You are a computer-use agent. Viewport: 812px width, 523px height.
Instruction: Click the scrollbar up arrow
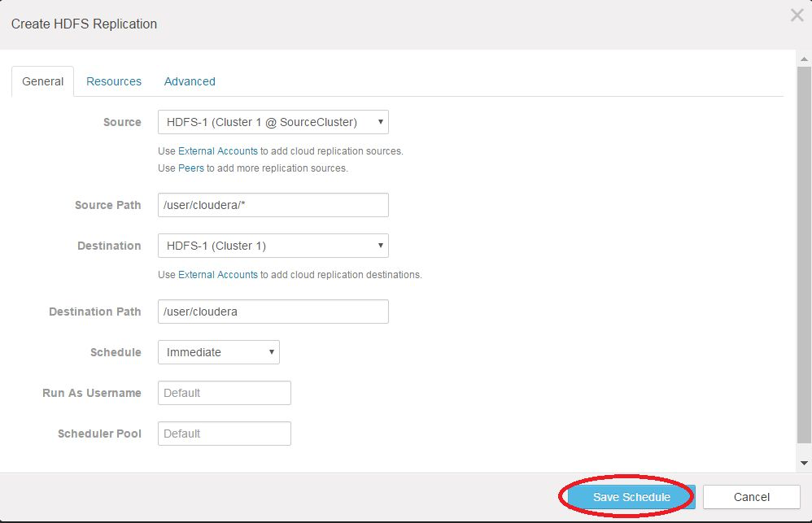[805, 59]
